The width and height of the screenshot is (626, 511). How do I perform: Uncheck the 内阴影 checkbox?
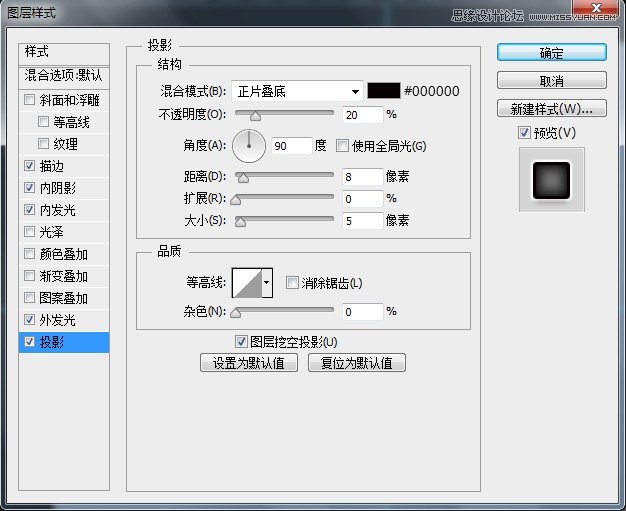point(30,187)
